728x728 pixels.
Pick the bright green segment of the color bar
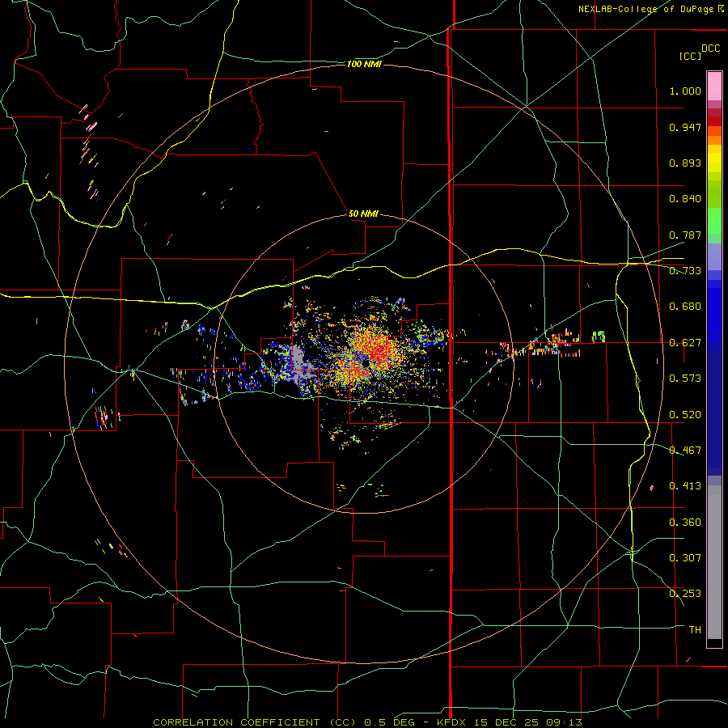(714, 221)
